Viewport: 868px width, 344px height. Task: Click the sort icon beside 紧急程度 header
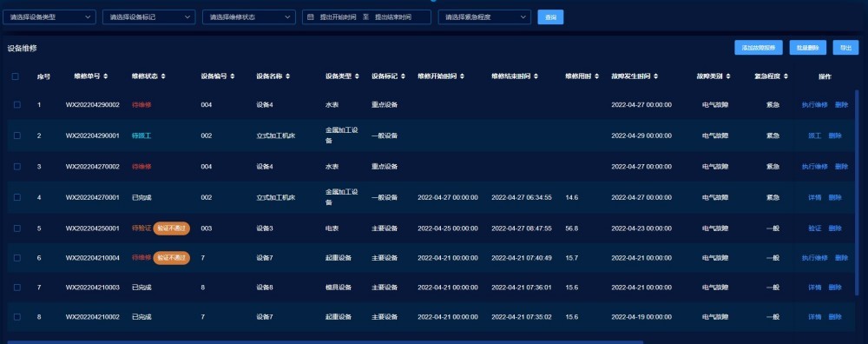(x=786, y=76)
